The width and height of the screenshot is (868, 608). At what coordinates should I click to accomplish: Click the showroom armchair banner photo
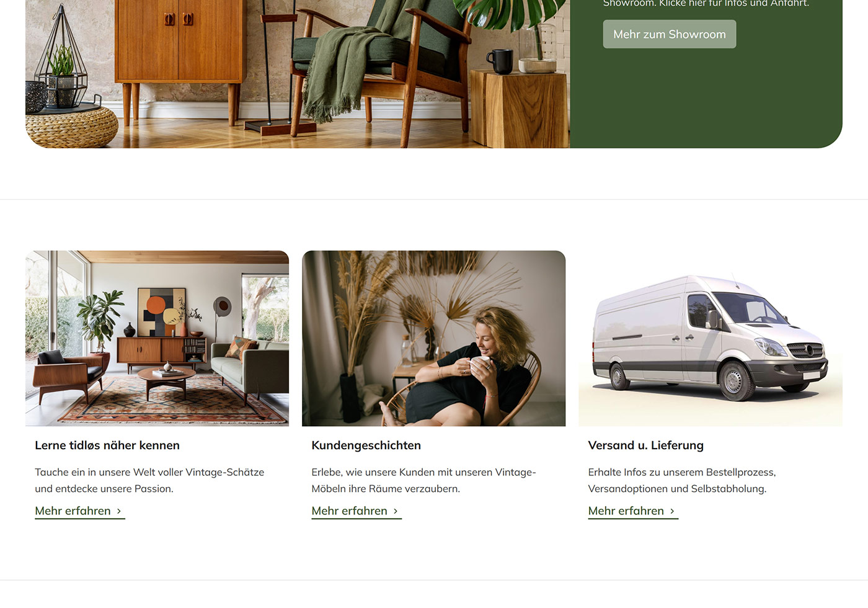pyautogui.click(x=298, y=74)
